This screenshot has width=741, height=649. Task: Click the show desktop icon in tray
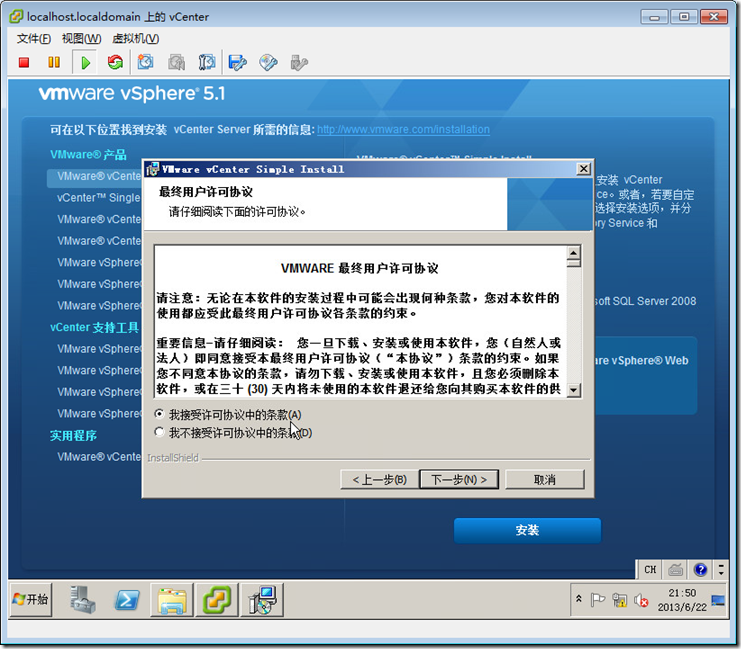[718, 600]
